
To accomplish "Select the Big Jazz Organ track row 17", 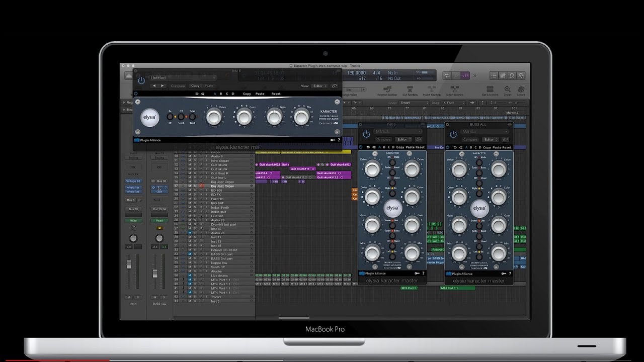I will [x=214, y=186].
